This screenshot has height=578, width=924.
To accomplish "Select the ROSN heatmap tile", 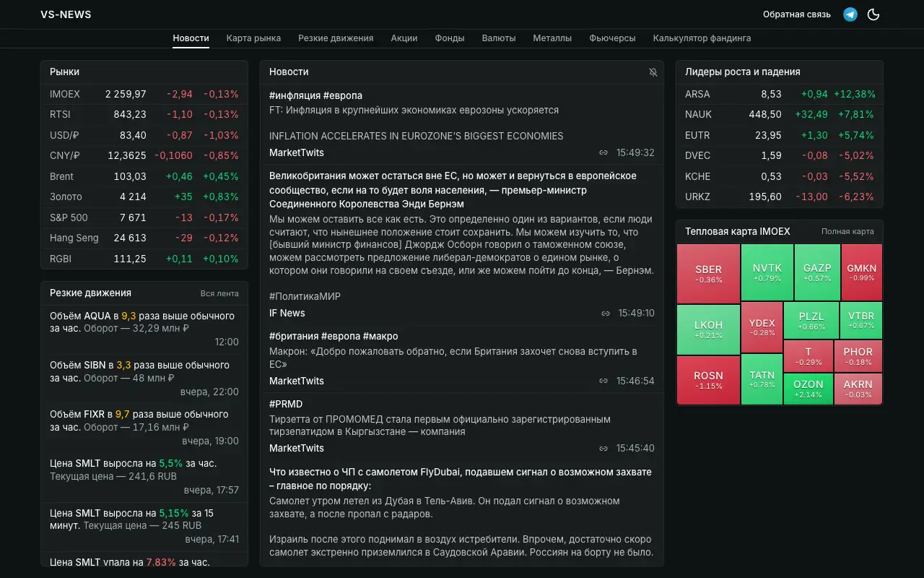I will pyautogui.click(x=708, y=380).
